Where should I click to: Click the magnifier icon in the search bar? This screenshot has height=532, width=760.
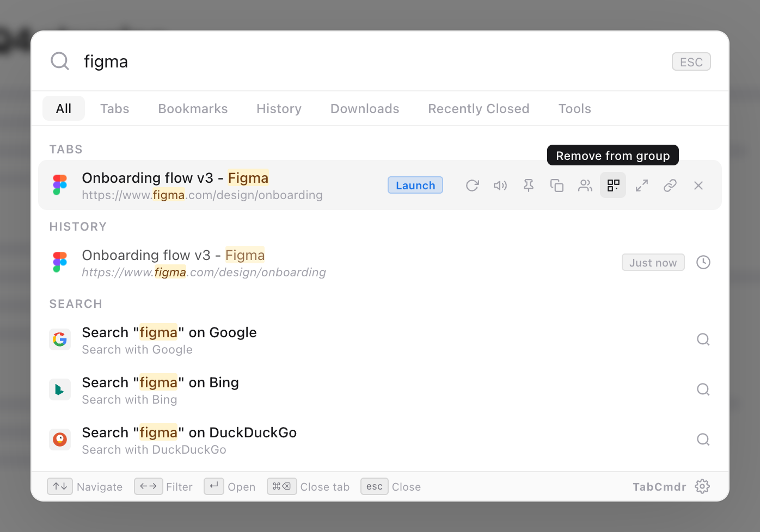60,61
